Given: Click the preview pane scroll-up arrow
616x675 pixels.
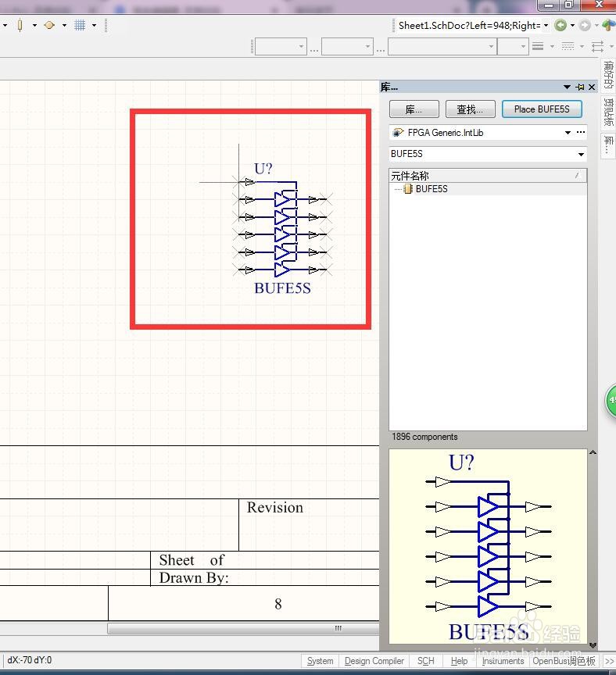Looking at the screenshot, I should 593,452.
